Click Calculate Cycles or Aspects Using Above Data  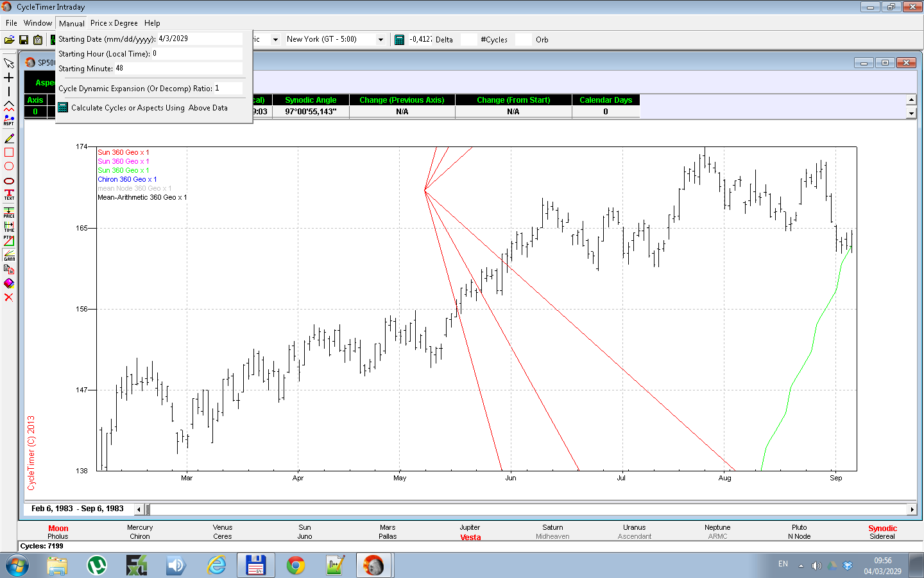(x=149, y=108)
